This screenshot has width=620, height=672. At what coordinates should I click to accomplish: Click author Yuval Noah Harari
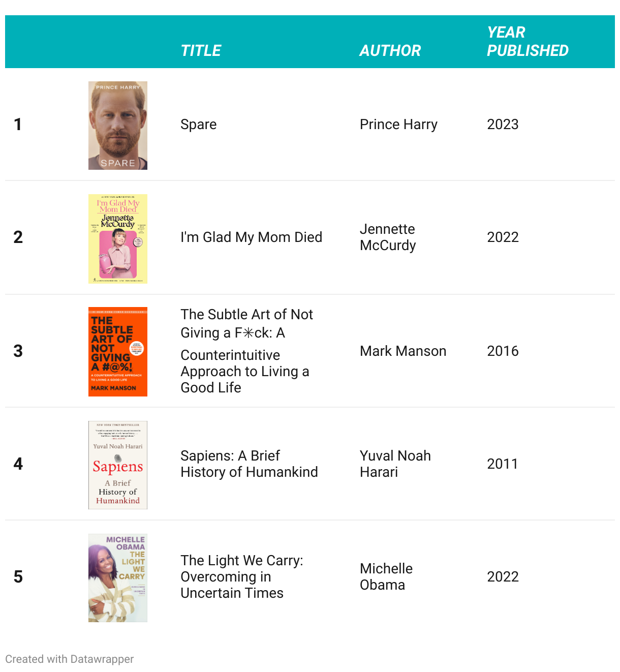(395, 464)
